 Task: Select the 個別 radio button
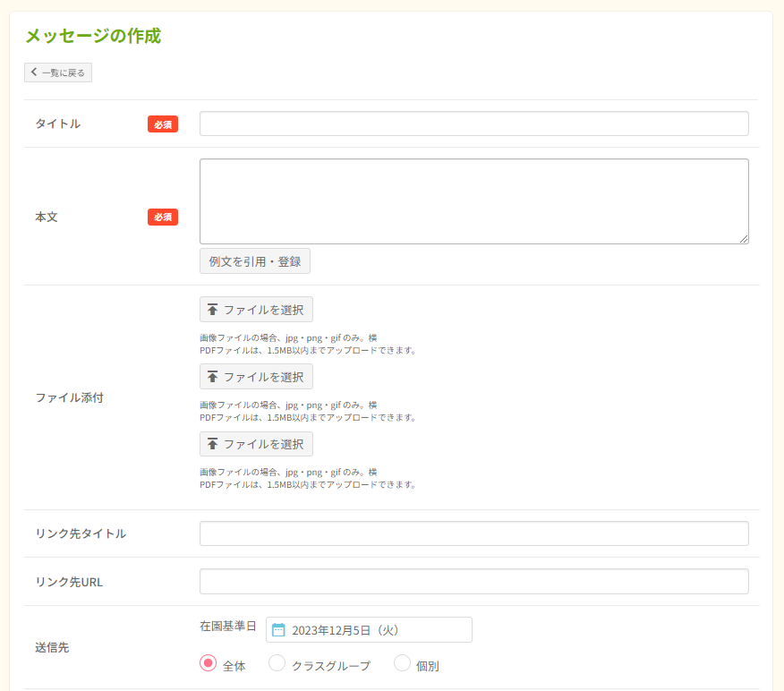402,664
